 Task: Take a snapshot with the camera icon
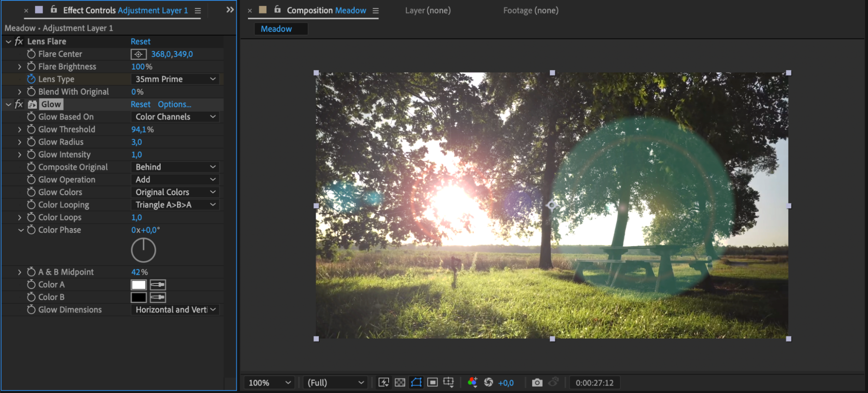point(537,383)
